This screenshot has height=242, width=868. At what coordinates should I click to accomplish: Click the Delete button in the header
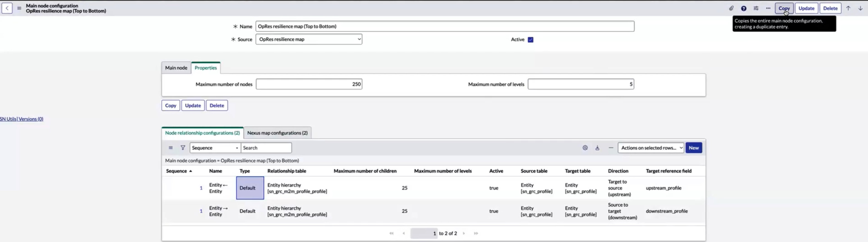[x=830, y=8]
